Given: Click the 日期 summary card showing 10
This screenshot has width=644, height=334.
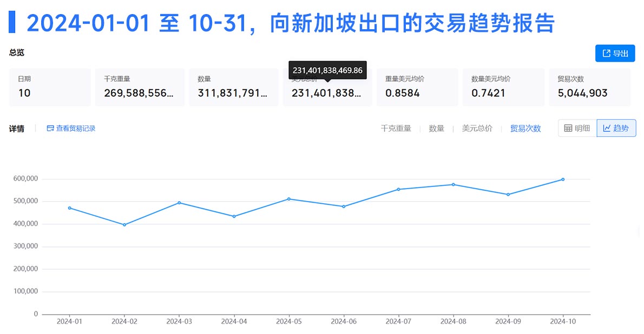Looking at the screenshot, I should point(50,88).
